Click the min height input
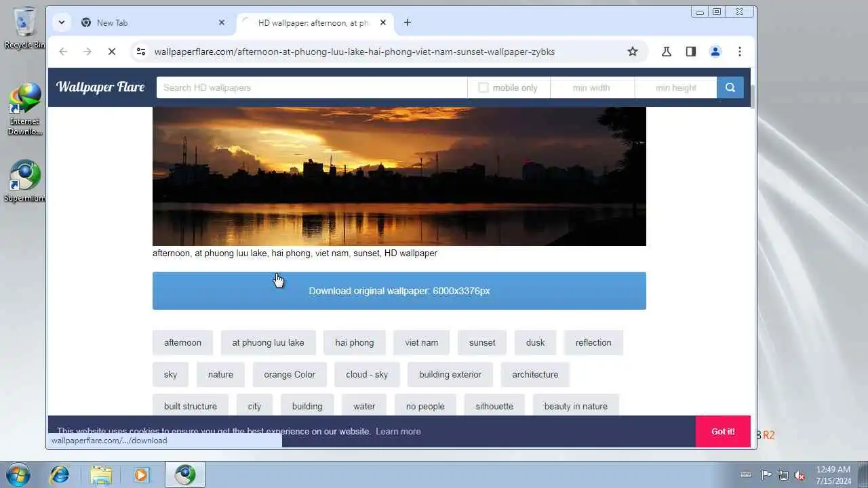The height and width of the screenshot is (488, 868). (676, 87)
